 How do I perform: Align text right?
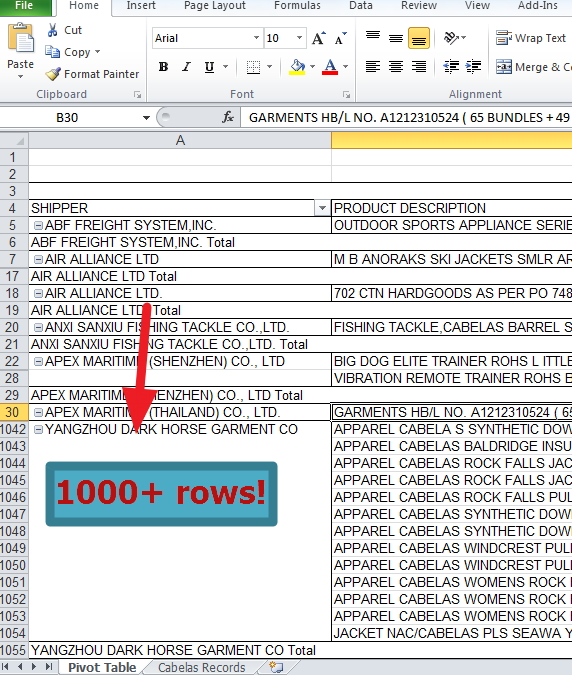click(418, 67)
